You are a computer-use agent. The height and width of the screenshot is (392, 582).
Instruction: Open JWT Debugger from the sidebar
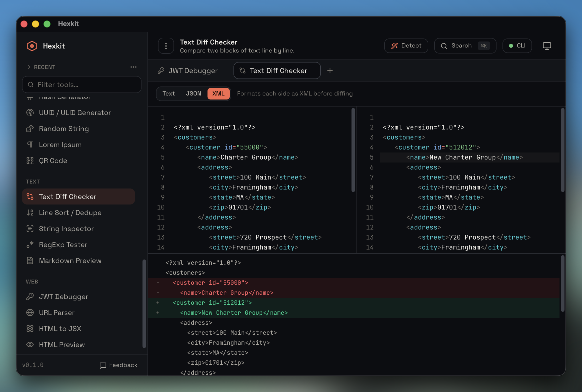click(x=78, y=297)
